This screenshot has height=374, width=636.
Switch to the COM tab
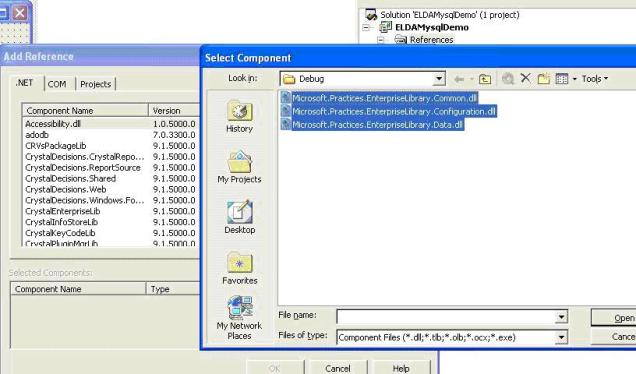(57, 84)
